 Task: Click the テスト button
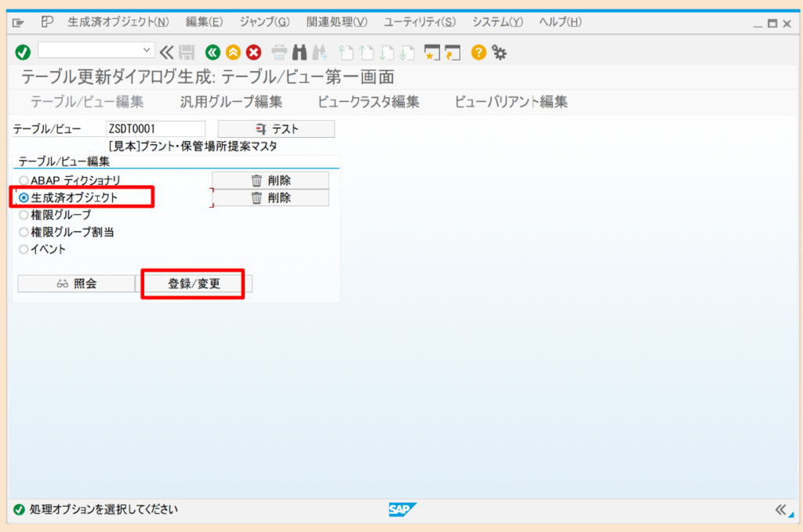(x=276, y=128)
